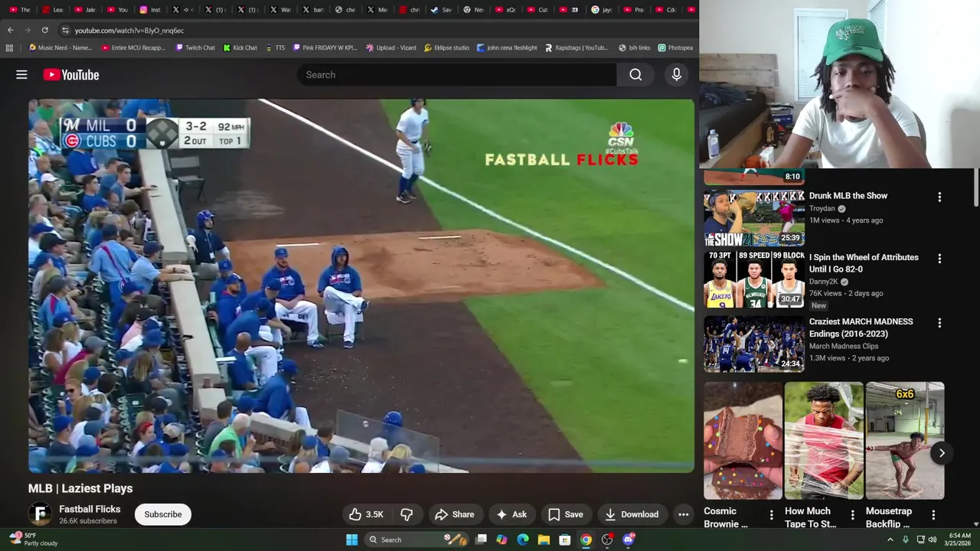Screen dimensions: 980x551
Task: Open the Chrome apps grid shortcut
Action: pos(9,47)
